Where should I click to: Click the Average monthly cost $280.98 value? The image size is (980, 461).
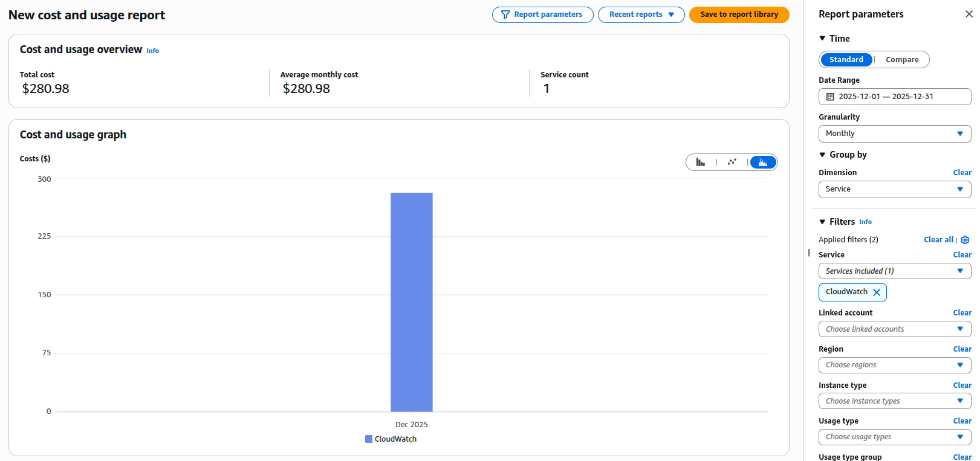coord(307,89)
